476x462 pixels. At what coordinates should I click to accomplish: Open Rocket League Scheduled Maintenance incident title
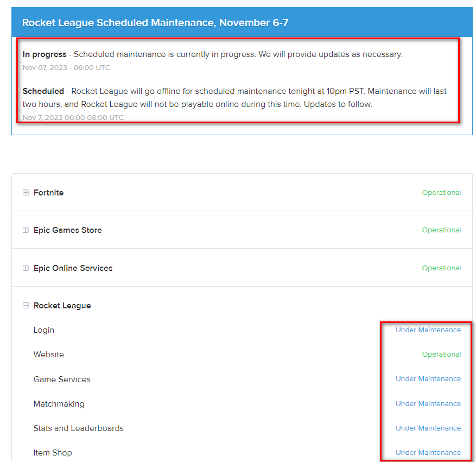[x=155, y=23]
